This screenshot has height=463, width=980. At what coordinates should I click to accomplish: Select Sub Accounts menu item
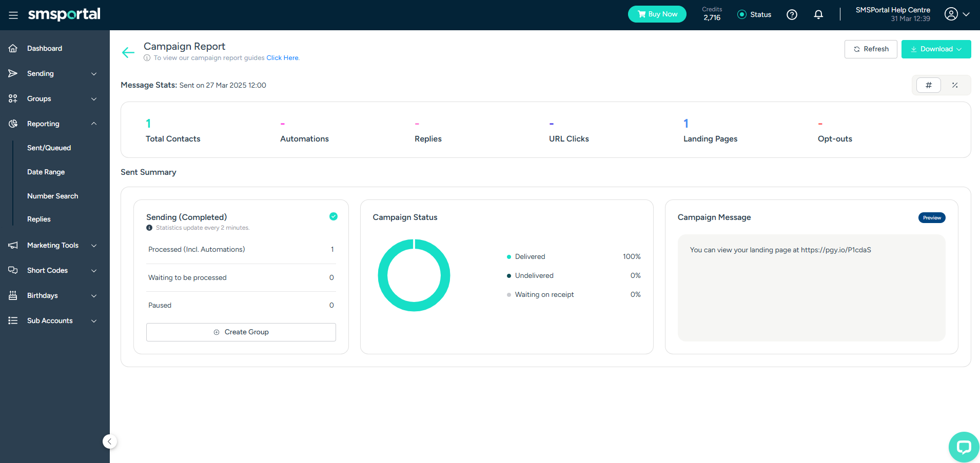click(x=50, y=320)
